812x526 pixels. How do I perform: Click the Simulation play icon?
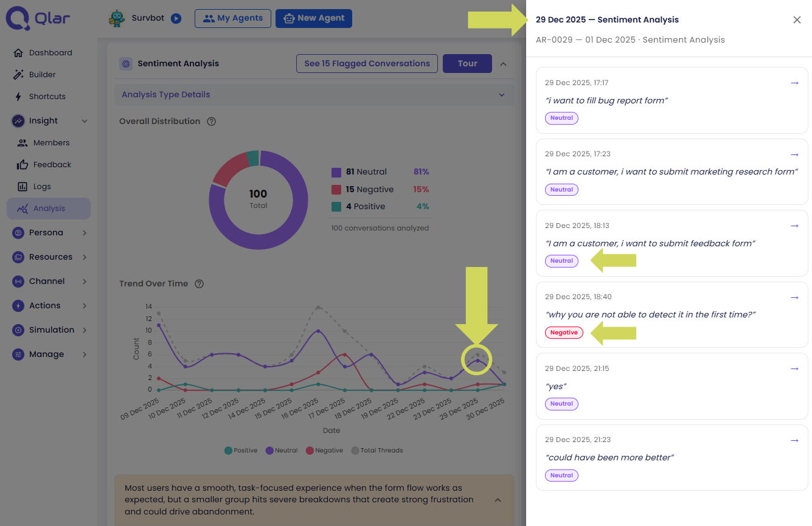[x=18, y=330]
